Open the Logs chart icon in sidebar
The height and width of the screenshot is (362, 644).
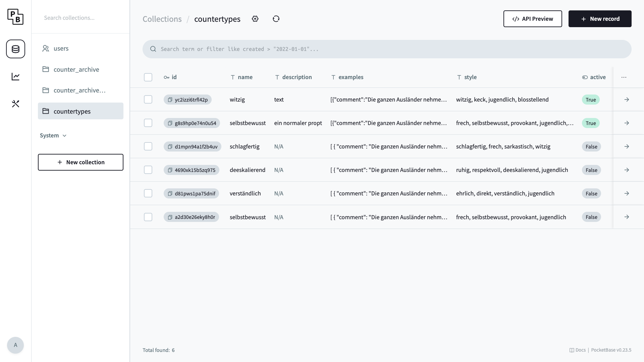point(15,76)
